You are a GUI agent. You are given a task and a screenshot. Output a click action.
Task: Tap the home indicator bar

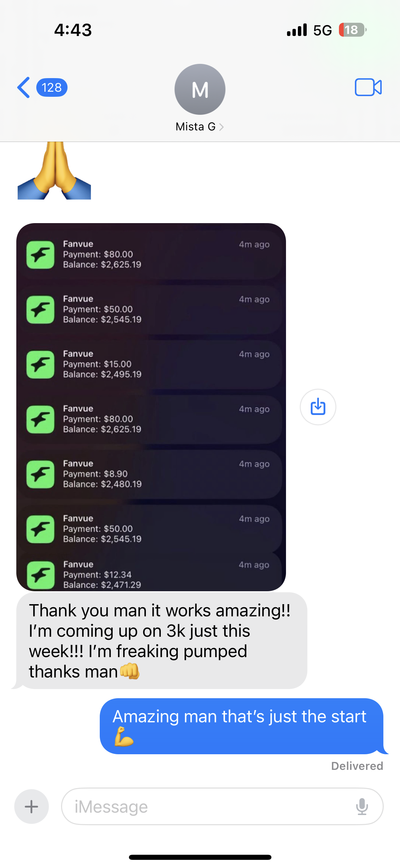coord(200,857)
